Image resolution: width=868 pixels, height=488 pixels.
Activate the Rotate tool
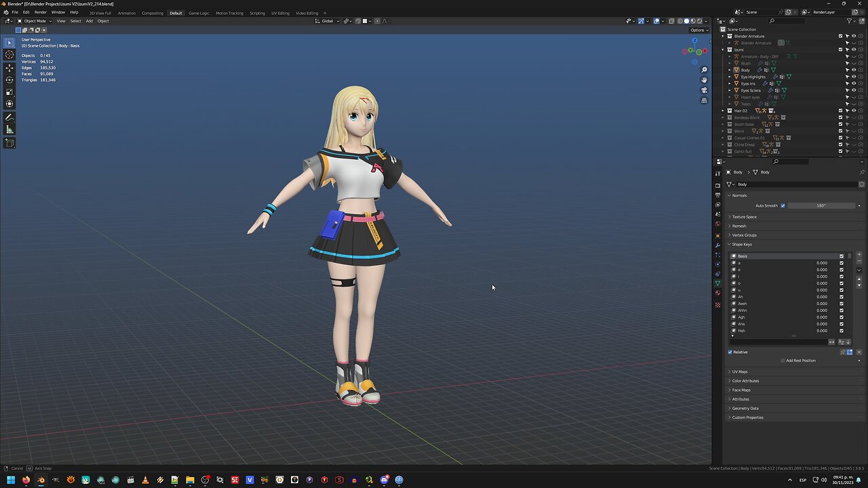[9, 80]
